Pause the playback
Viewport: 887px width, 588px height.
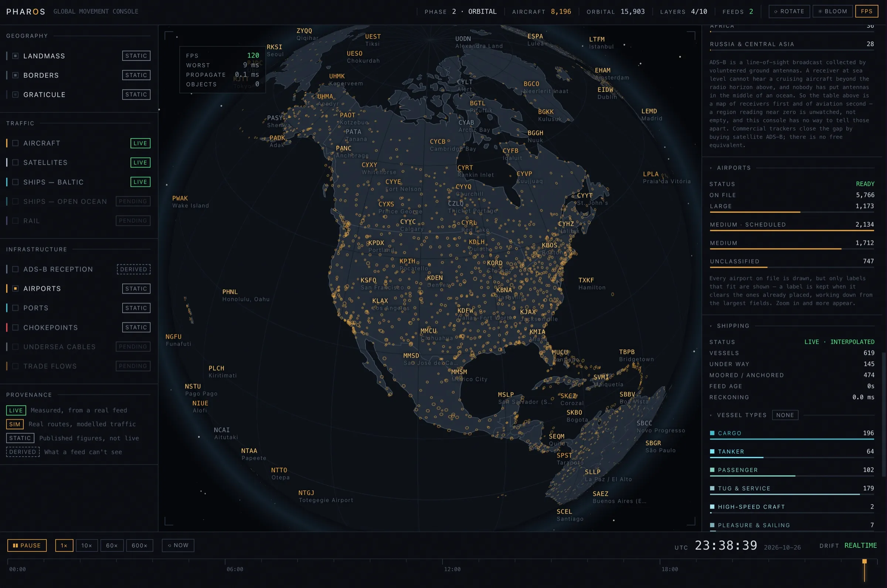(x=27, y=545)
